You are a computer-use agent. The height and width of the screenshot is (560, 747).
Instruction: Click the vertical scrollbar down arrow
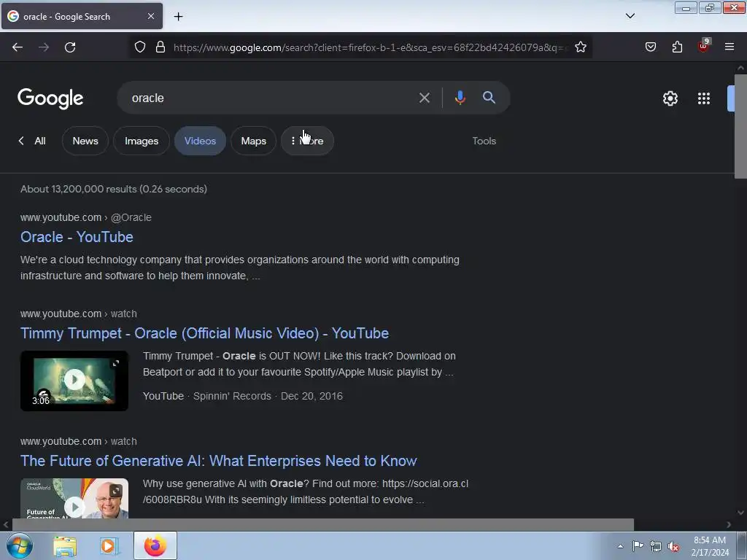tap(740, 513)
